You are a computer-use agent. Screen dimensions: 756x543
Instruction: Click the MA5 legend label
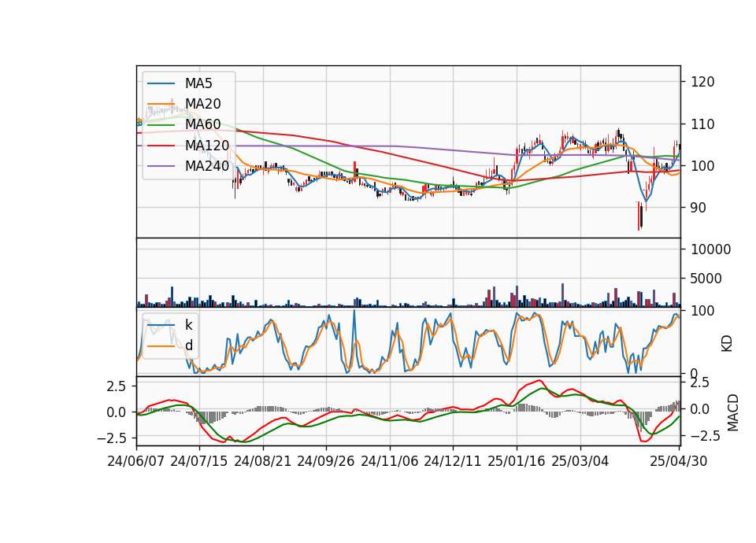(198, 83)
